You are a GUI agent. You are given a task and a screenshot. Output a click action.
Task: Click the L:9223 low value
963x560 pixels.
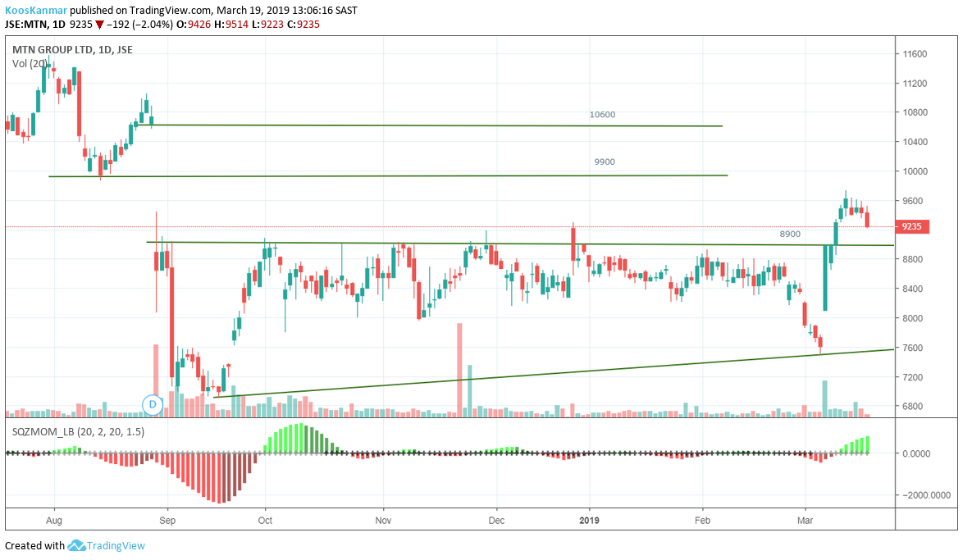click(267, 25)
